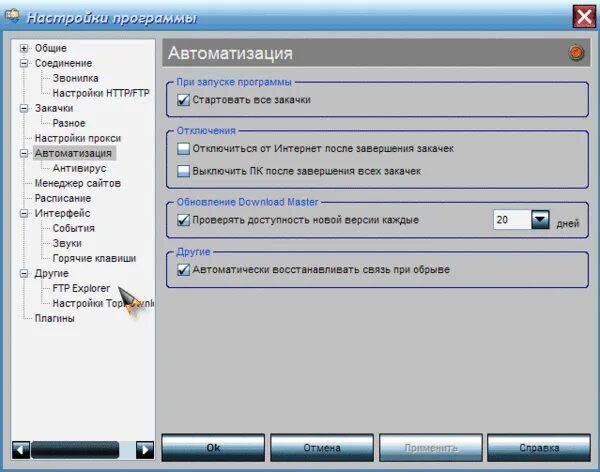This screenshot has height=472, width=600.
Task: Select Закачки in settings tree
Action: click(x=54, y=108)
